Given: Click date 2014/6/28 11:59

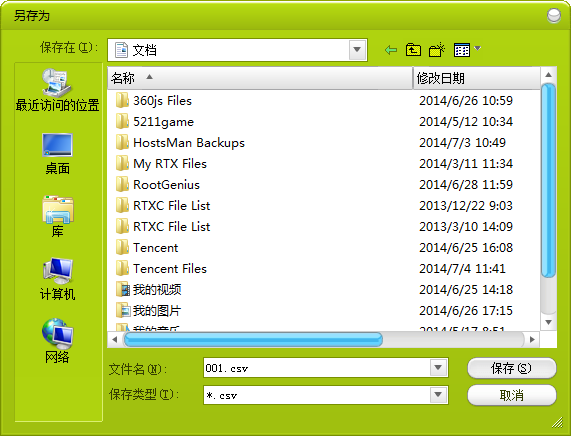Looking at the screenshot, I should point(466,185).
